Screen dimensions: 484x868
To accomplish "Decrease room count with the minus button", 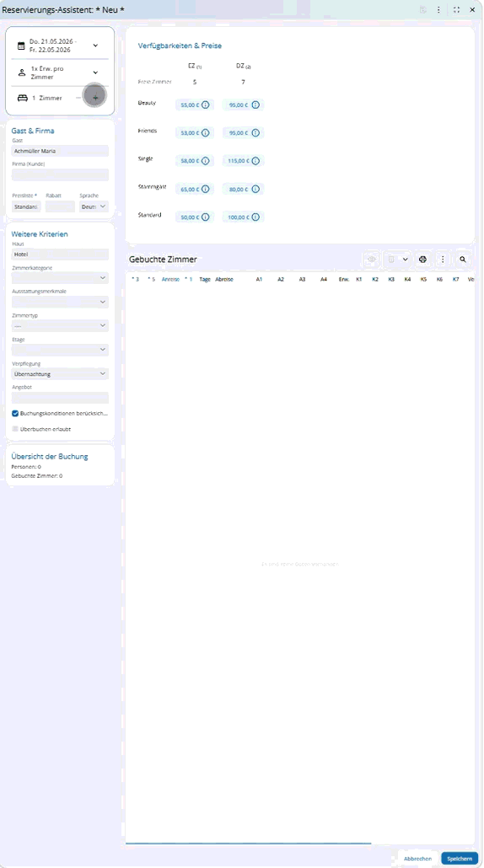I will [78, 98].
